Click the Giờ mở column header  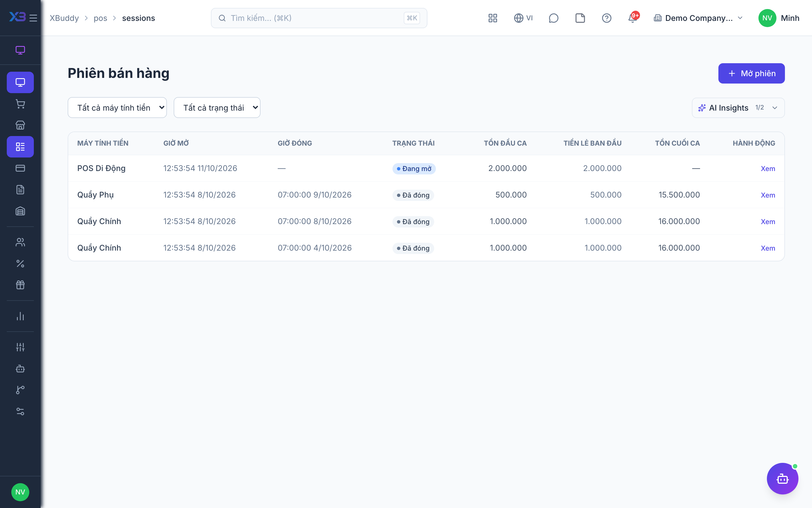[176, 143]
